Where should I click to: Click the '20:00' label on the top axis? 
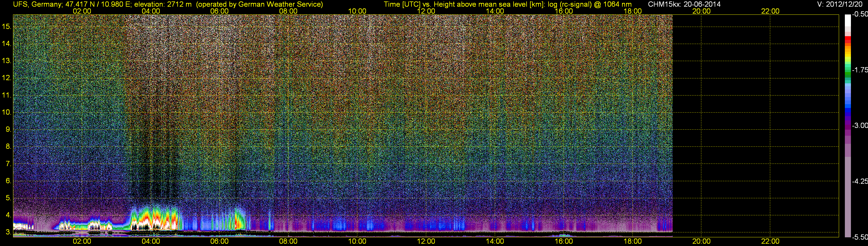coord(702,11)
